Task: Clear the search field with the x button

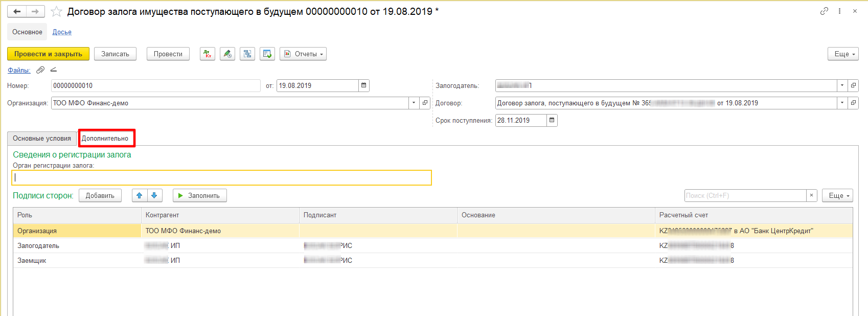Action: 811,195
